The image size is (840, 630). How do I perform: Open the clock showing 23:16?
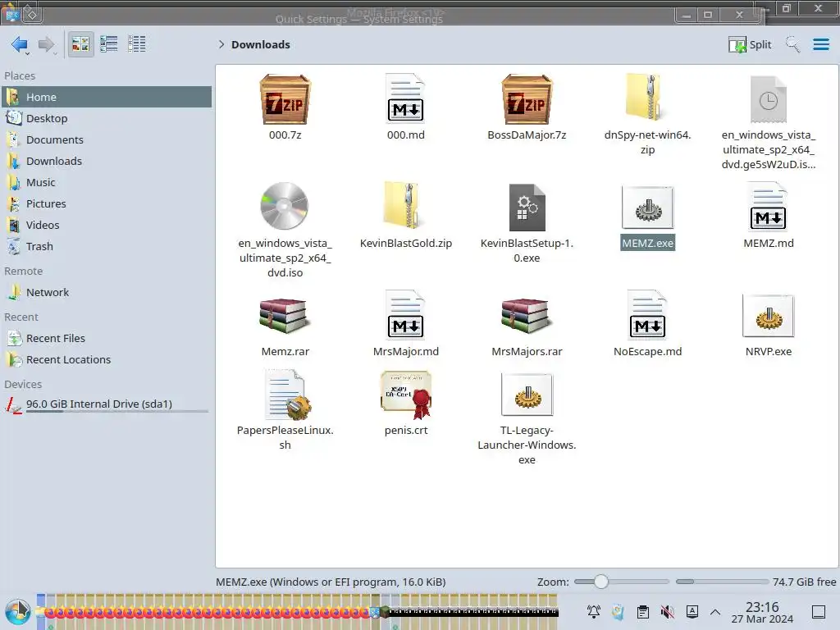pos(762,612)
